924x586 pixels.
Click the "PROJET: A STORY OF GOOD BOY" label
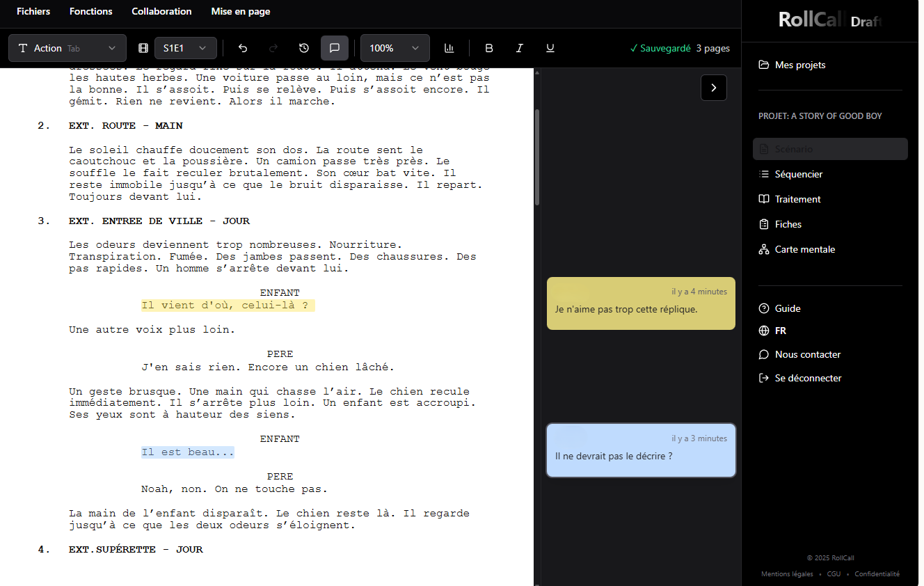pyautogui.click(x=820, y=116)
